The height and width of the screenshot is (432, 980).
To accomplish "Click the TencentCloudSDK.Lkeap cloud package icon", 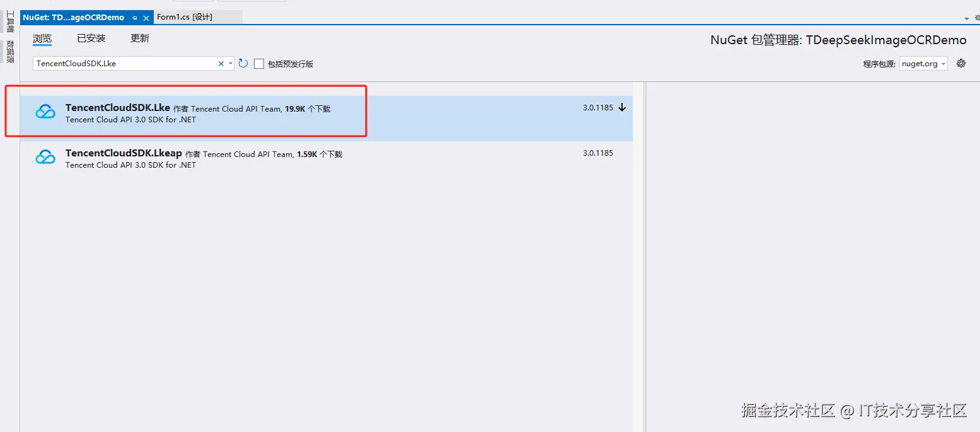I will 45,158.
